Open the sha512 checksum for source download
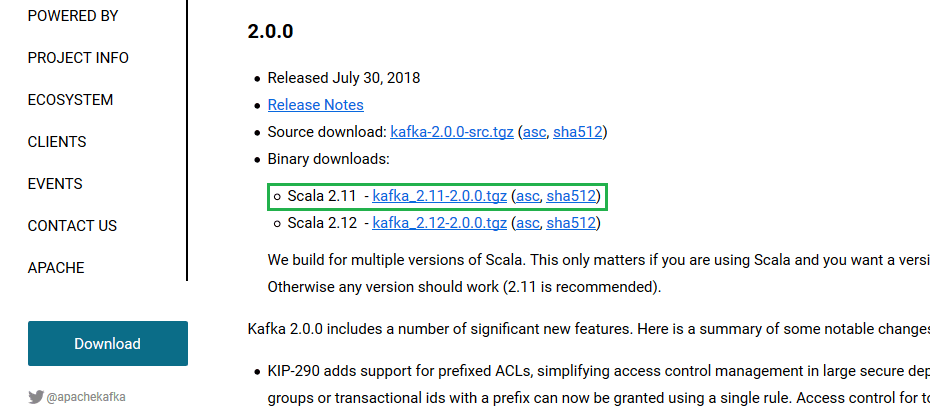 [577, 132]
